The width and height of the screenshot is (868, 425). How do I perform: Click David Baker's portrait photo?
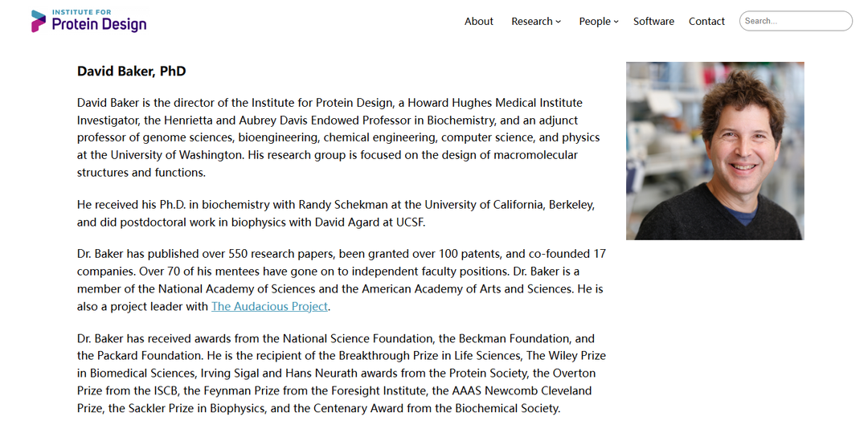[x=714, y=151]
